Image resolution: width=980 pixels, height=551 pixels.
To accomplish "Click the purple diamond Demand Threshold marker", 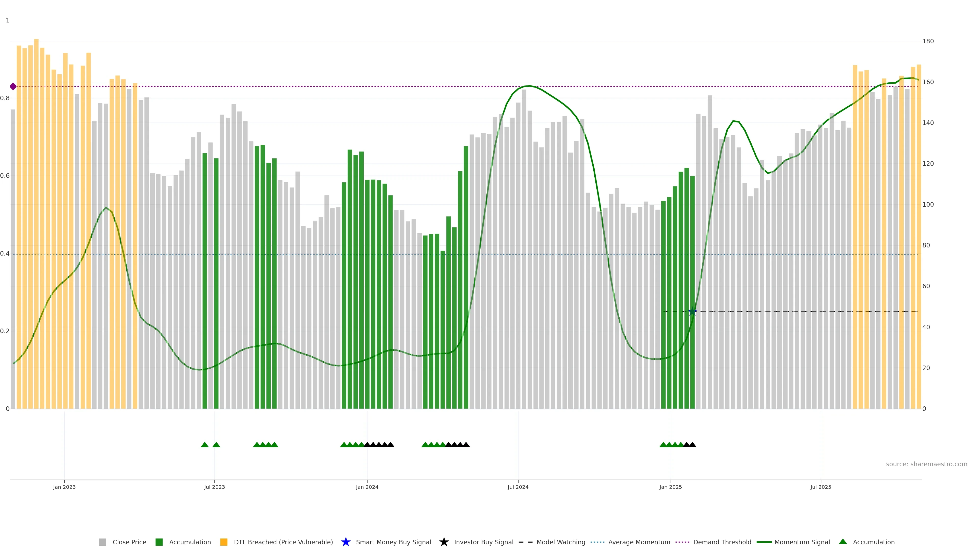I will point(13,86).
